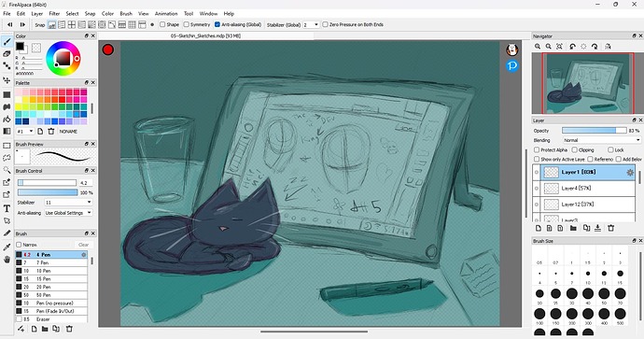Select the Hand pan tool
The height and width of the screenshot is (339, 644).
[7, 260]
